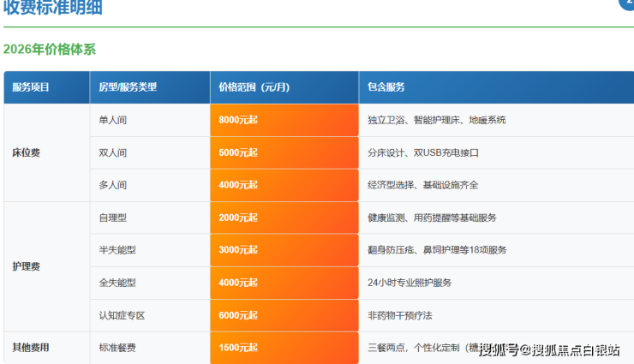Select the 护理费 category cell

(x=26, y=266)
